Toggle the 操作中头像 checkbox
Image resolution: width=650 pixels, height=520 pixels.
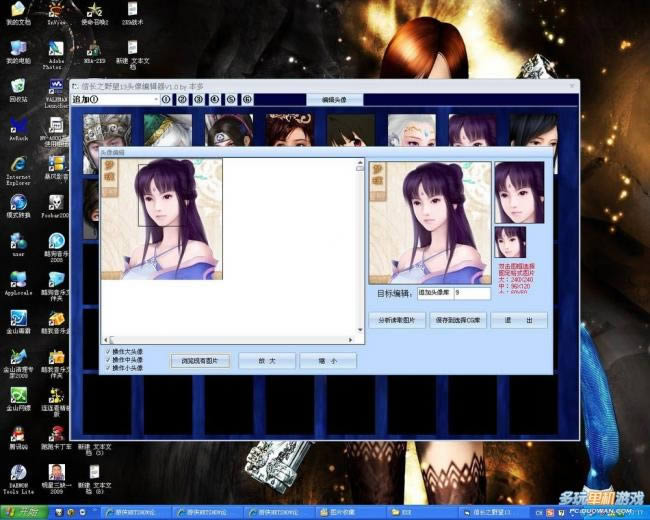pyautogui.click(x=108, y=360)
